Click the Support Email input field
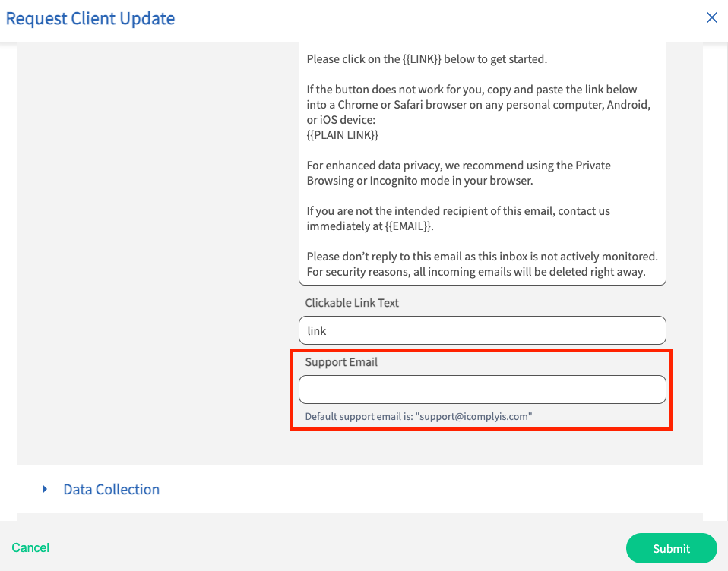 click(483, 390)
